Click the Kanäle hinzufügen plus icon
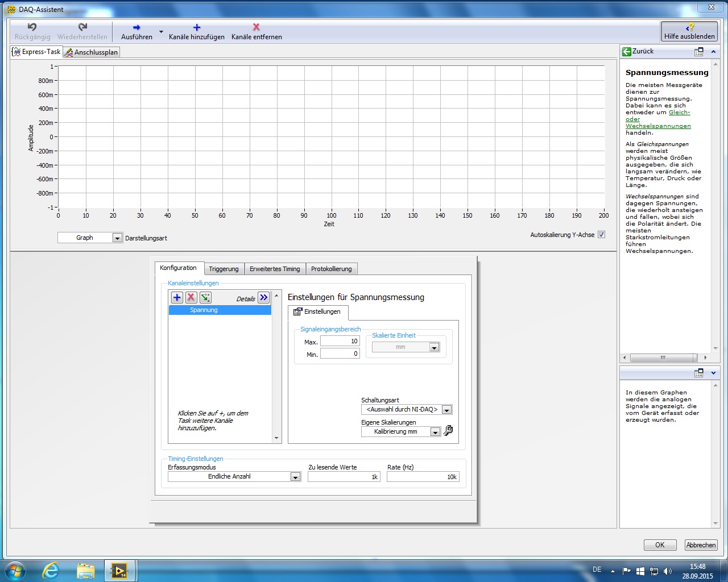 coord(197,27)
